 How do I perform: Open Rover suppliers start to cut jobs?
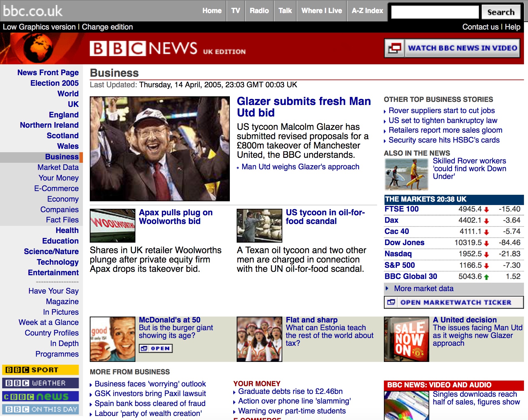tap(442, 111)
